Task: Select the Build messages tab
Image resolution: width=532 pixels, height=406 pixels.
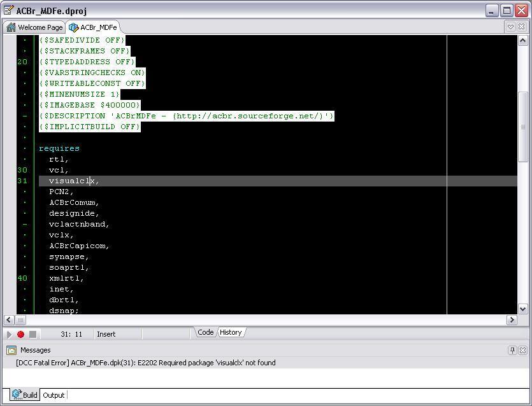Action: coord(24,395)
